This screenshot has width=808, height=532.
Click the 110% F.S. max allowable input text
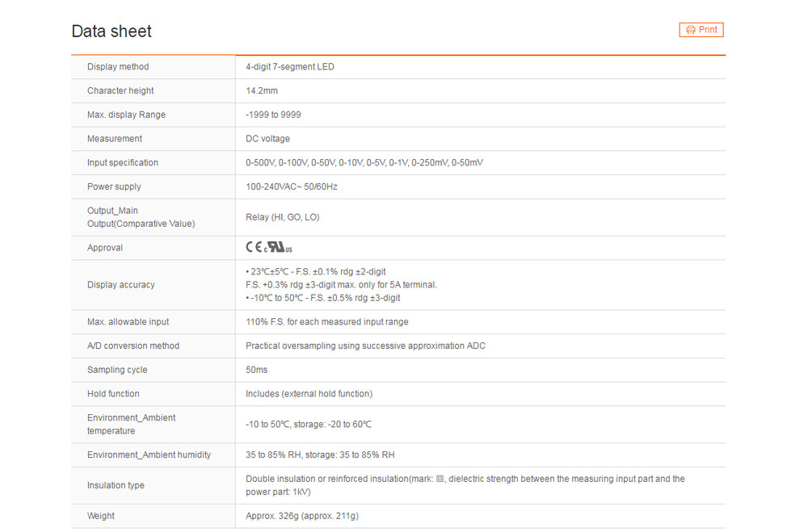click(x=326, y=322)
